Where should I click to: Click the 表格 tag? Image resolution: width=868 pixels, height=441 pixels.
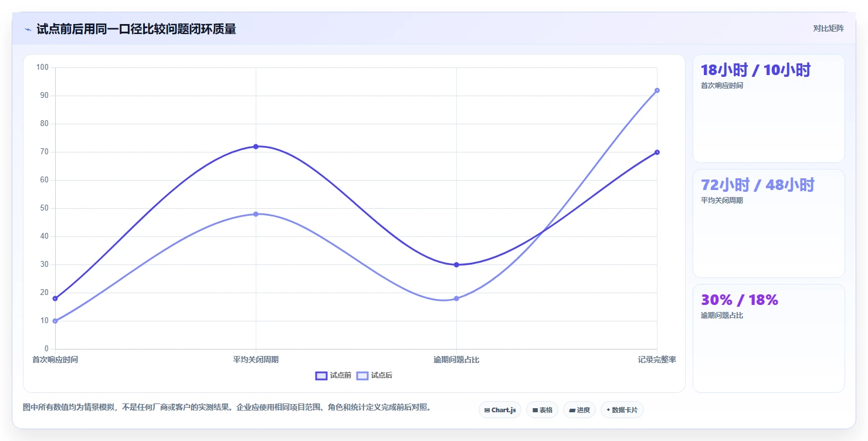[542, 410]
